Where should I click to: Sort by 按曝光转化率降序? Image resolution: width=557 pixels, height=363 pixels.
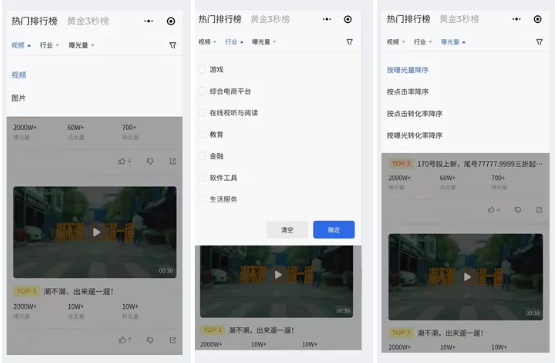415,135
